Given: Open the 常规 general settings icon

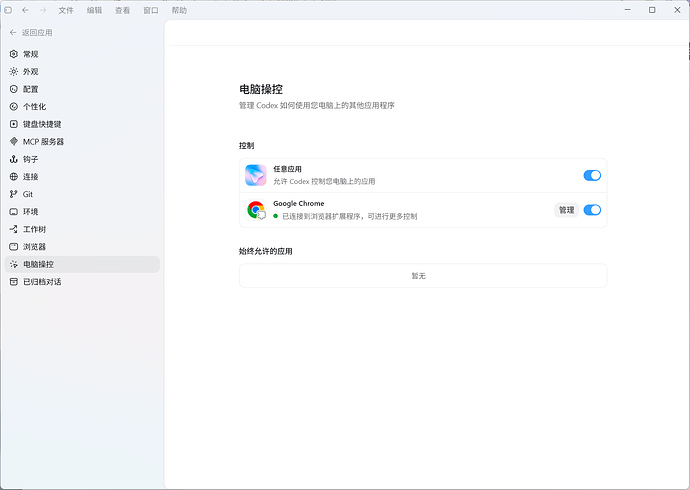Looking at the screenshot, I should [14, 54].
